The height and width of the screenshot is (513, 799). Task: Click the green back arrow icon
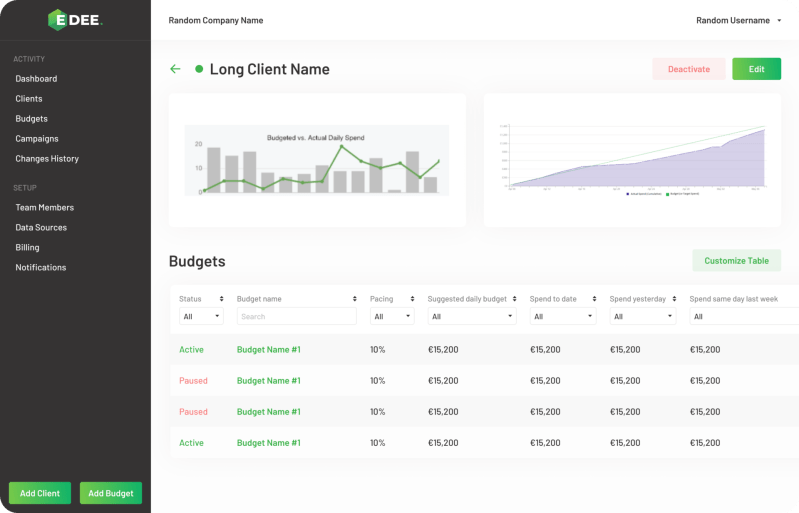175,69
